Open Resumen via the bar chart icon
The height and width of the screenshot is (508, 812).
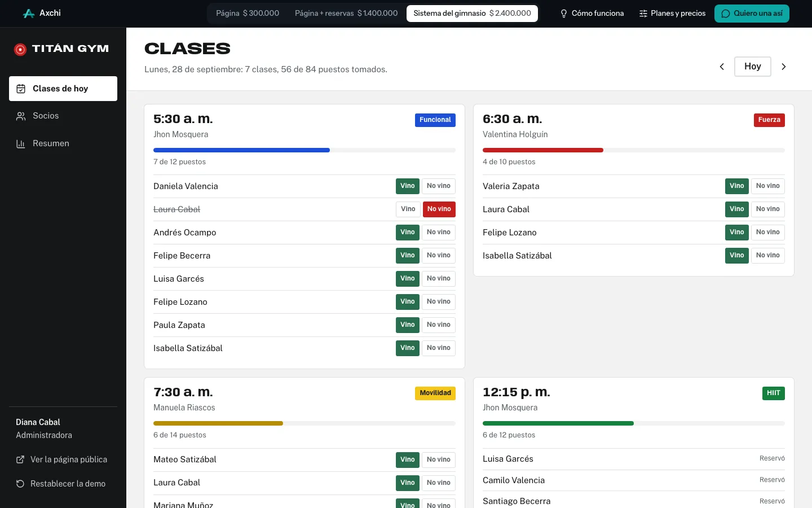click(21, 143)
